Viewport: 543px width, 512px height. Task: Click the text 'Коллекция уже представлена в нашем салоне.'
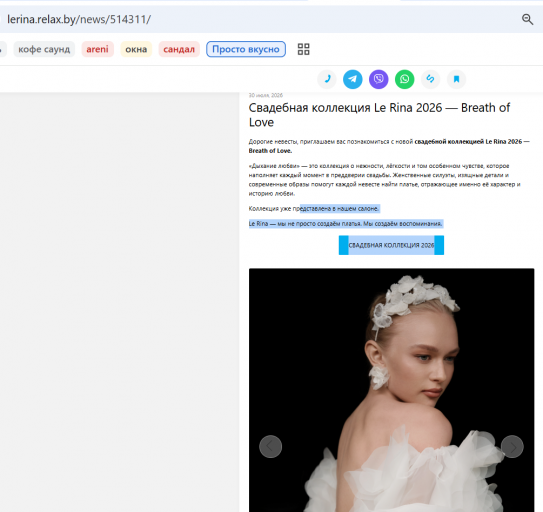click(x=314, y=209)
